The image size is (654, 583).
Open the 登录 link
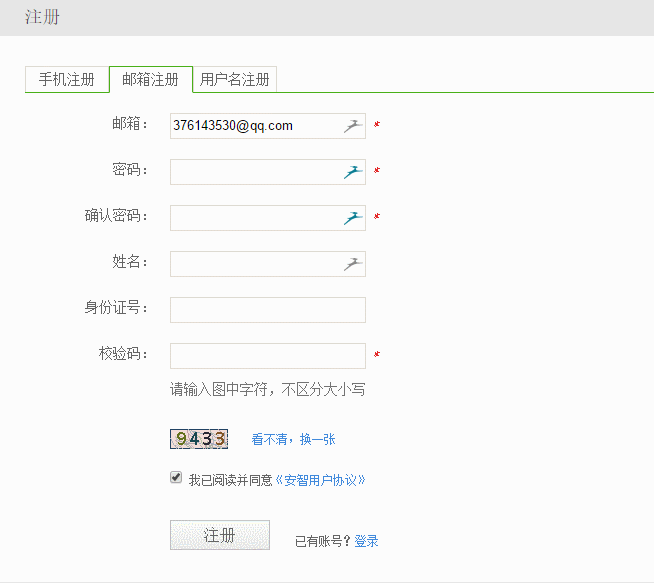tap(366, 541)
